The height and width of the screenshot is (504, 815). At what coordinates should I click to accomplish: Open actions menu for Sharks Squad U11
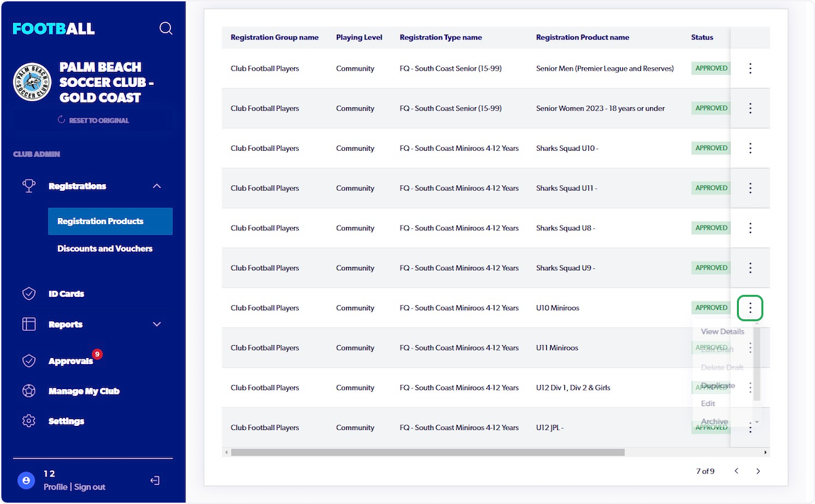tap(750, 188)
